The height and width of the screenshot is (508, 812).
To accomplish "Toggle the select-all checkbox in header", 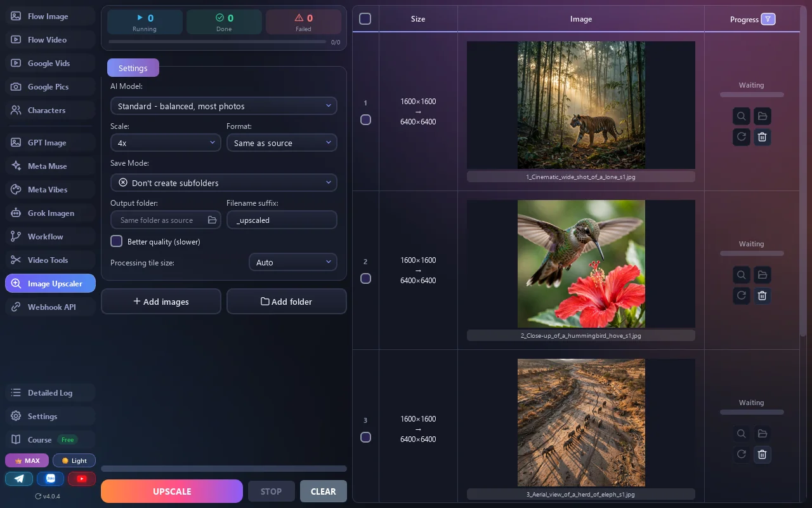I will click(x=365, y=19).
